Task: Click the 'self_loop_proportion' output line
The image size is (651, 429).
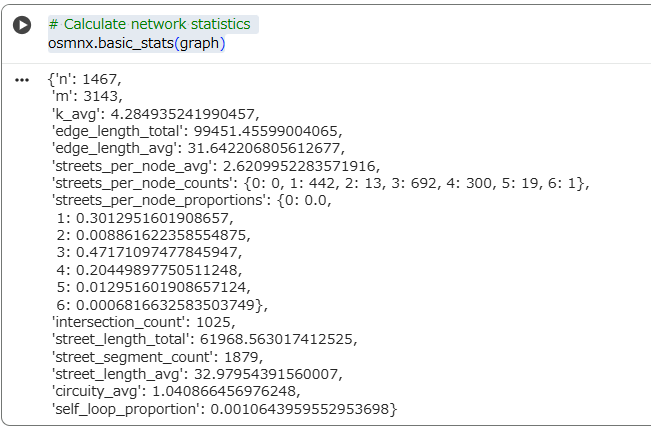Action: point(224,409)
